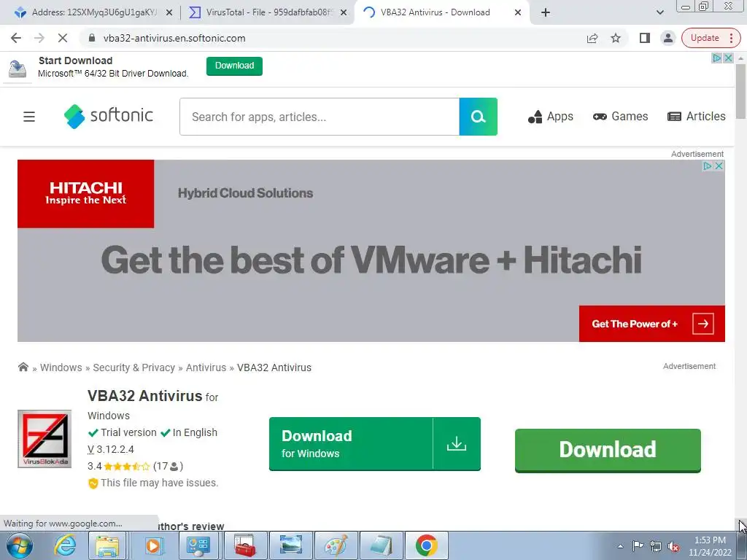The image size is (747, 560).
Task: Open the Games section
Action: tap(620, 117)
